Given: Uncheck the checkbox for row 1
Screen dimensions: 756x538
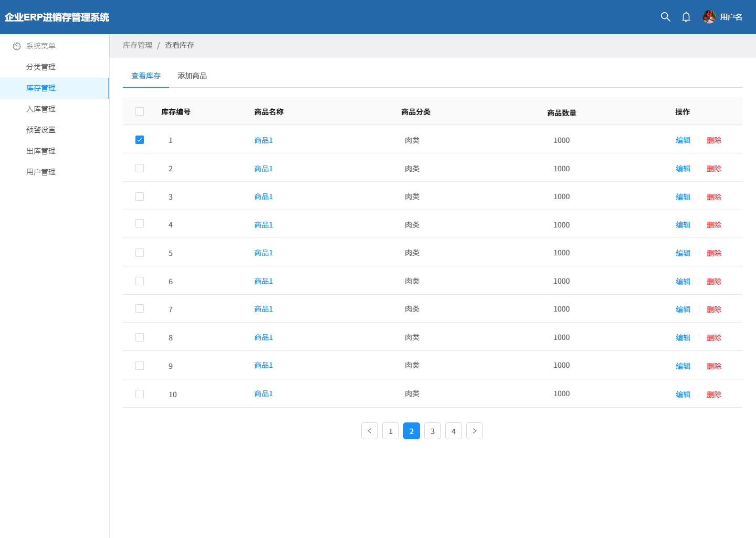Looking at the screenshot, I should tap(140, 140).
